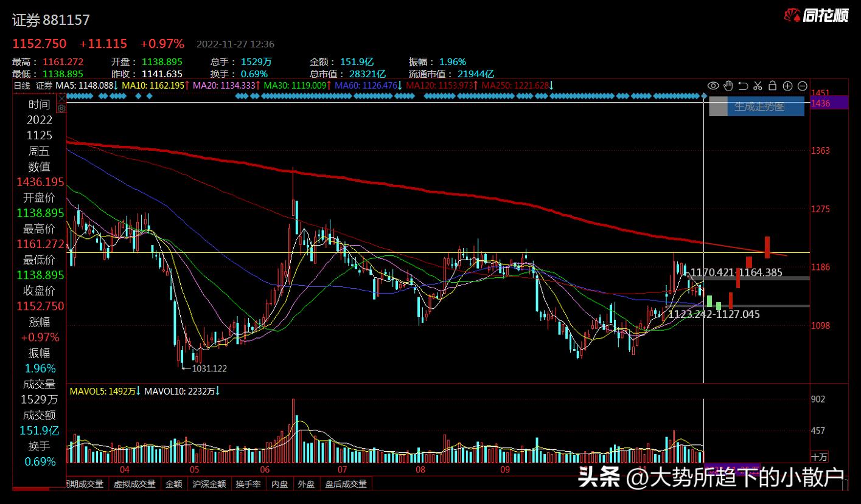Viewport: 861px width, 504px height.
Task: Switch to the 盘后成交量 tab
Action: click(x=346, y=484)
